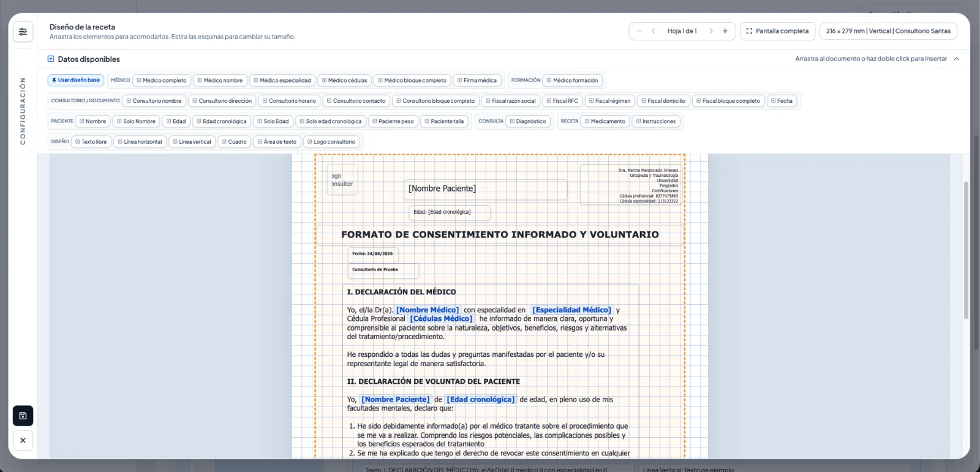Viewport: 980px width, 472px height.
Task: Insert Médico completo chip
Action: [x=162, y=80]
